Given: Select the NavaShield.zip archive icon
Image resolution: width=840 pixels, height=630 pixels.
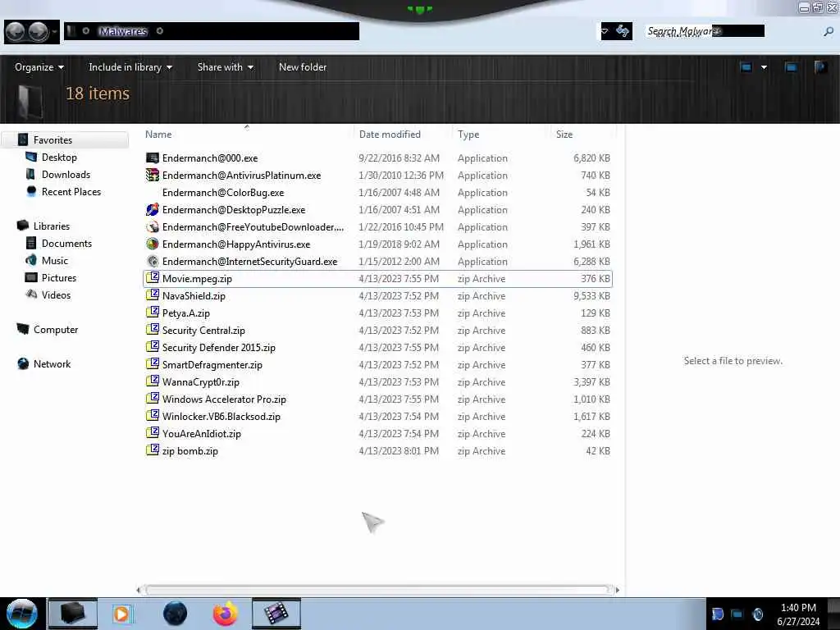Looking at the screenshot, I should (x=153, y=295).
